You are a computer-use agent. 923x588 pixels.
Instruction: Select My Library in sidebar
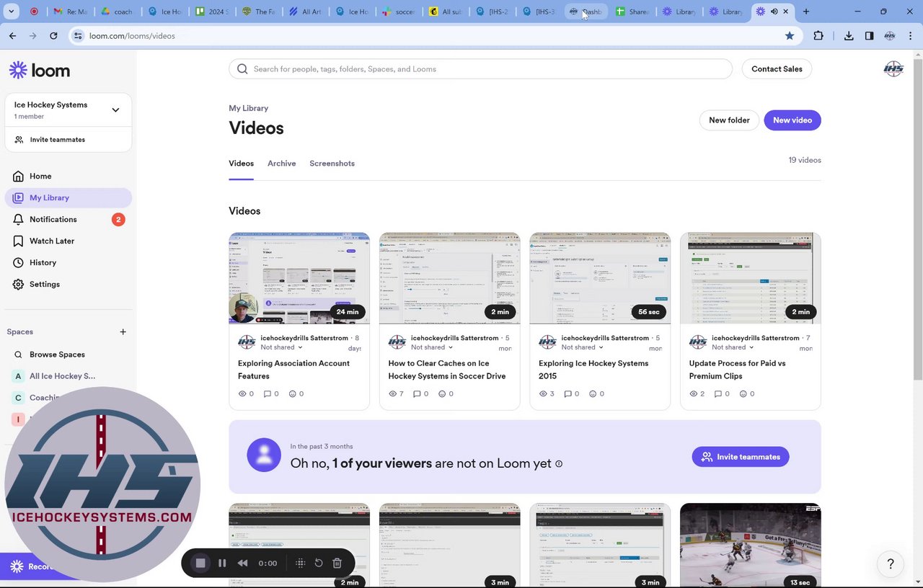click(68, 197)
